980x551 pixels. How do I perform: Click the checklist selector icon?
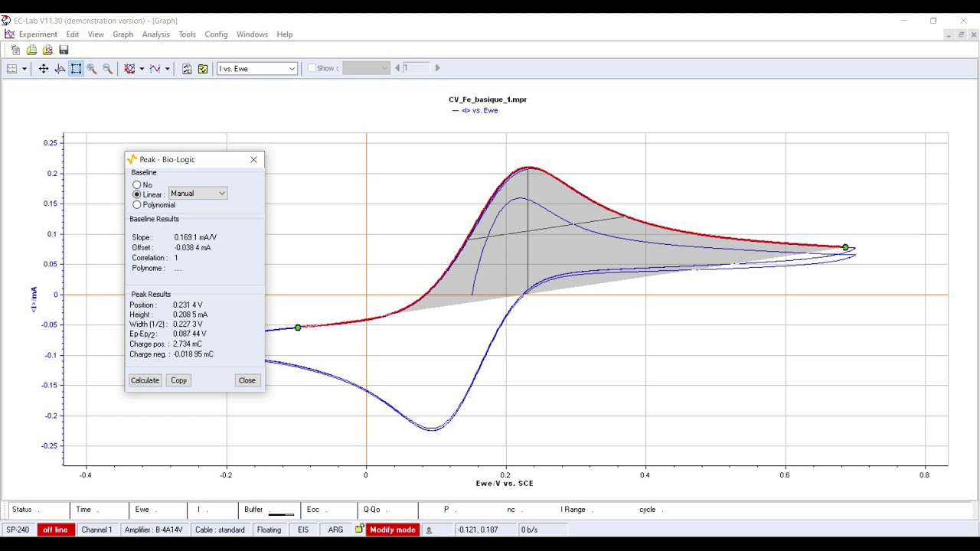click(187, 69)
